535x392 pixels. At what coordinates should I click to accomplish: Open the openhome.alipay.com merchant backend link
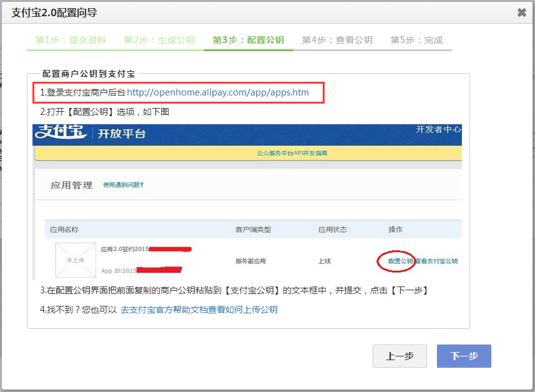tap(218, 92)
